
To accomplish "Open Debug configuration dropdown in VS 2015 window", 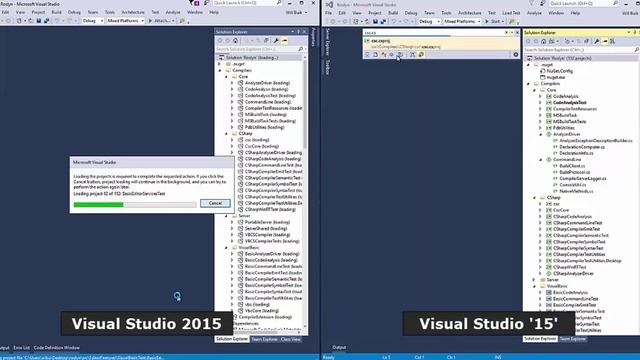I will (93, 20).
